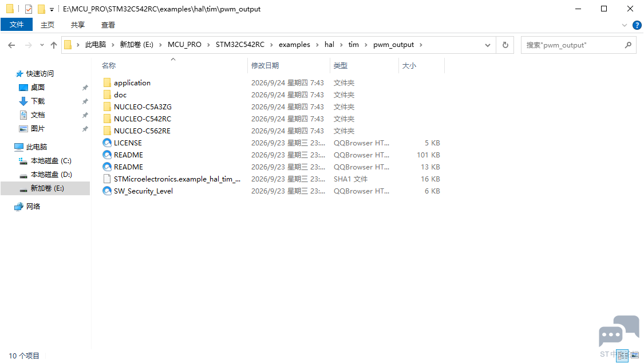Click the Back navigation arrow
644x363 pixels.
[x=11, y=45]
